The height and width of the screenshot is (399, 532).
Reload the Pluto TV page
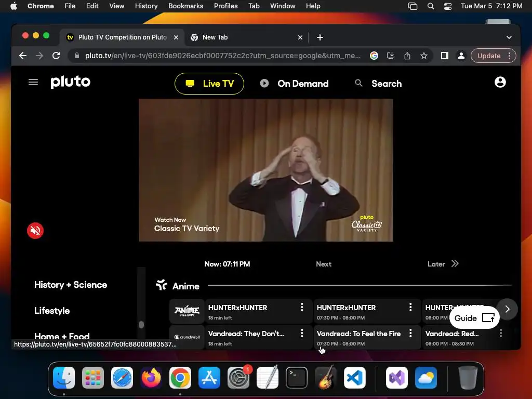pos(56,56)
